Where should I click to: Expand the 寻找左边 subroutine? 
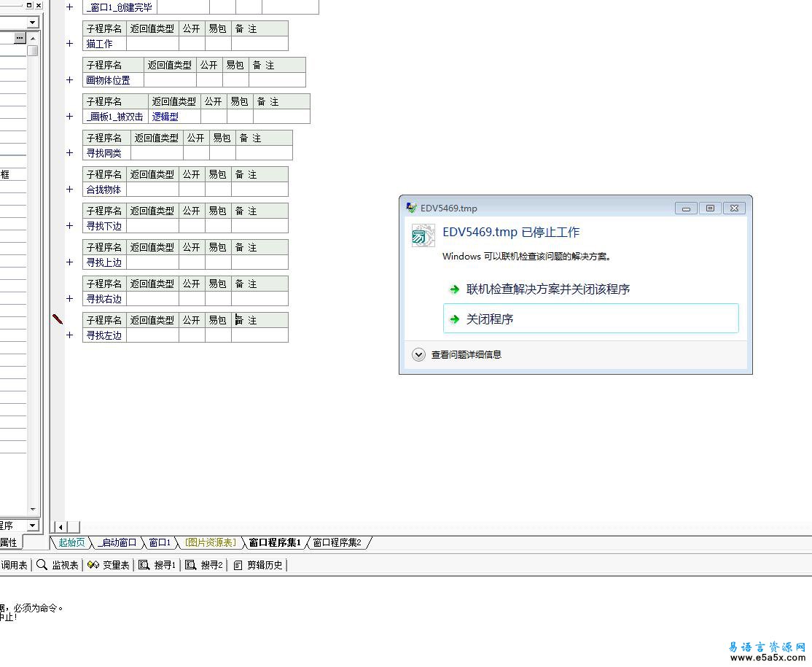70,335
